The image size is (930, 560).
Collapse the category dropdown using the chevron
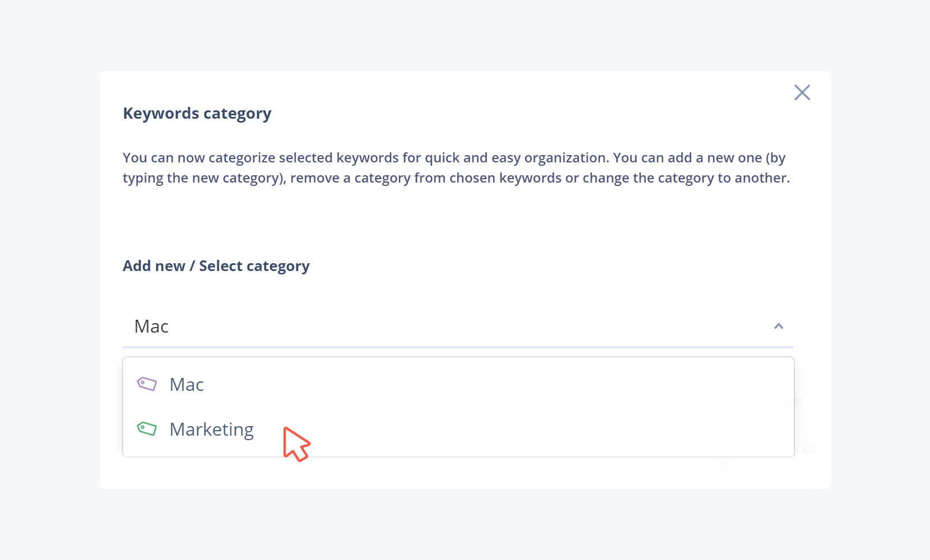(778, 326)
